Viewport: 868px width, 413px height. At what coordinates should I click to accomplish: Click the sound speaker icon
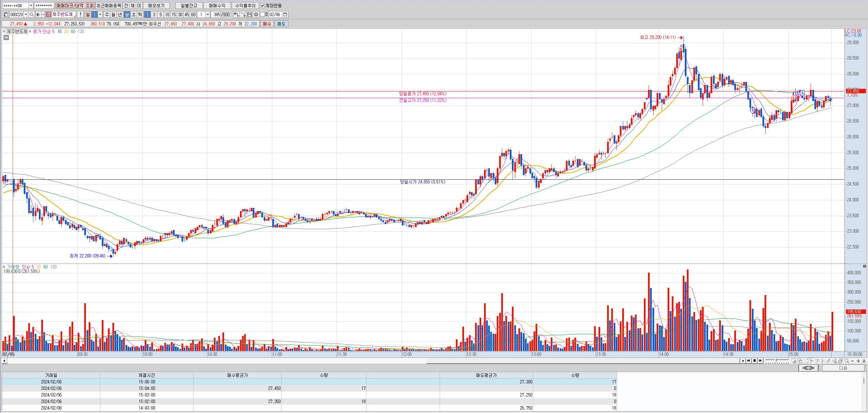tap(38, 14)
